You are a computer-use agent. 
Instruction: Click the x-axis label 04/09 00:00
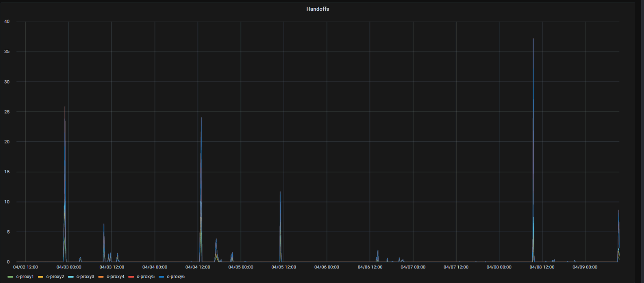point(585,267)
